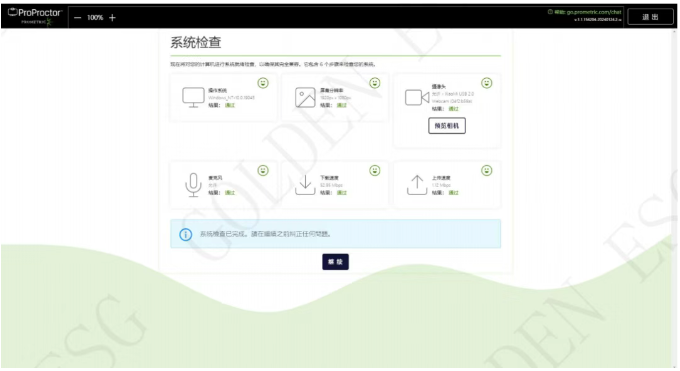Image resolution: width=680 pixels, height=371 pixels.
Task: Click the info icon in the blue notice
Action: point(186,235)
